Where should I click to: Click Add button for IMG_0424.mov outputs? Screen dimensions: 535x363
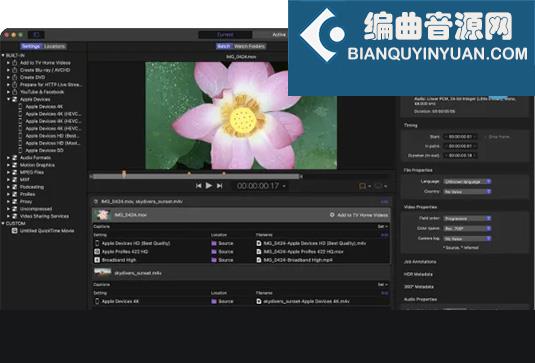pyautogui.click(x=385, y=235)
